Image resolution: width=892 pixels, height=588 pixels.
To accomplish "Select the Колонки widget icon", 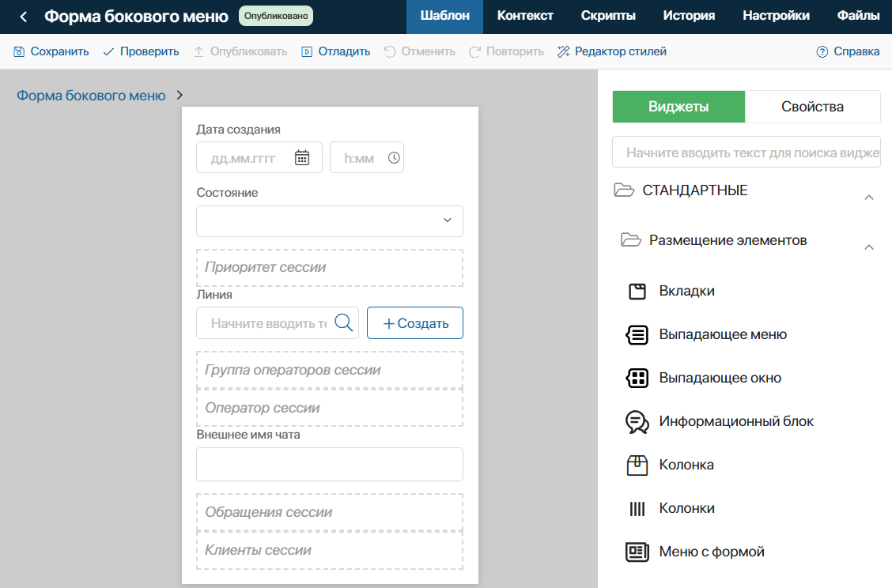I will tap(637, 508).
